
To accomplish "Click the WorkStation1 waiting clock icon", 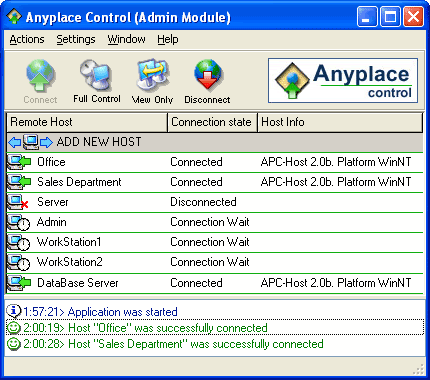I will tap(19, 243).
